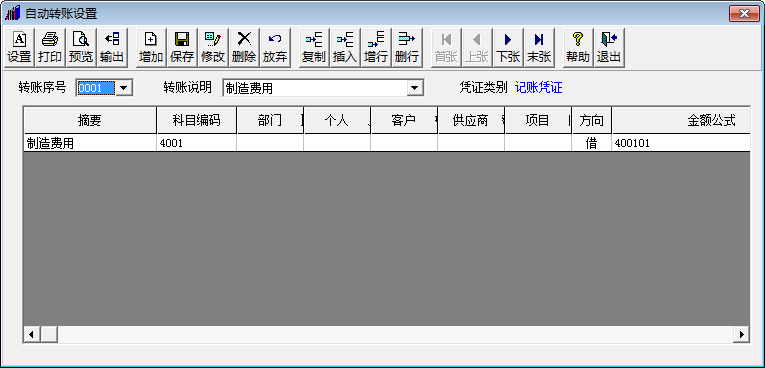The width and height of the screenshot is (765, 368).
Task: Click the 保存 save icon
Action: pos(182,47)
